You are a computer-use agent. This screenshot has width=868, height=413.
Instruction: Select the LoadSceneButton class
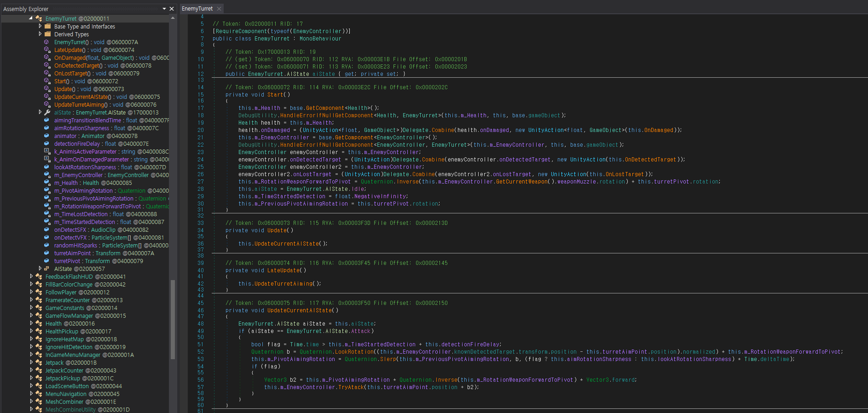tap(83, 386)
